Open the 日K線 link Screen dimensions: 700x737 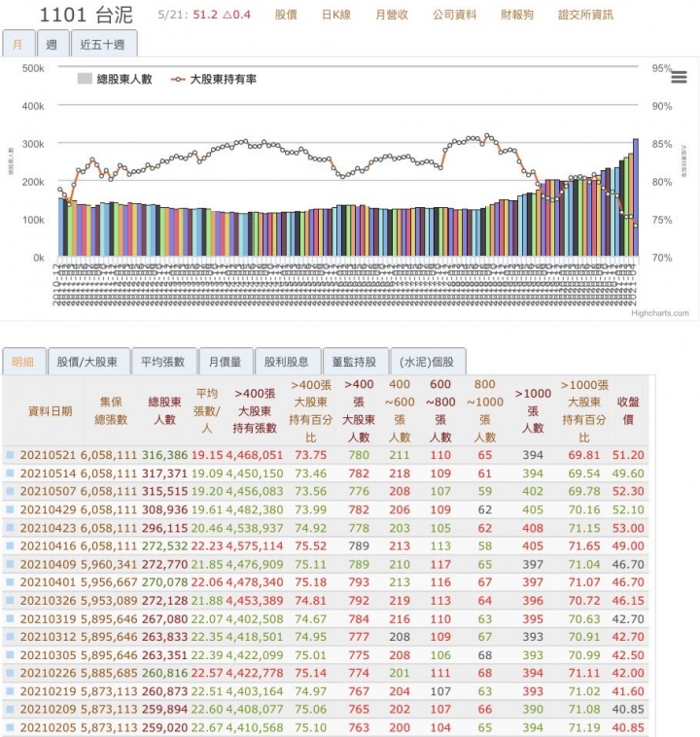coord(335,15)
